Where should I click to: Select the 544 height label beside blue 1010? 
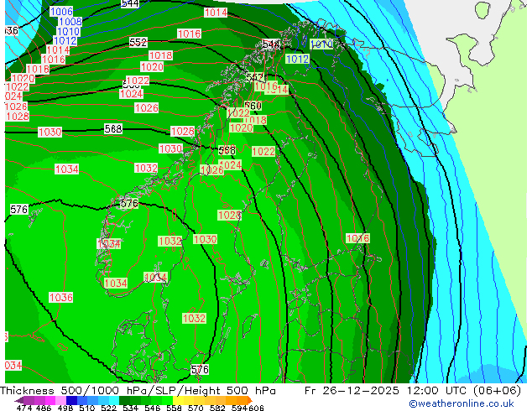click(271, 44)
